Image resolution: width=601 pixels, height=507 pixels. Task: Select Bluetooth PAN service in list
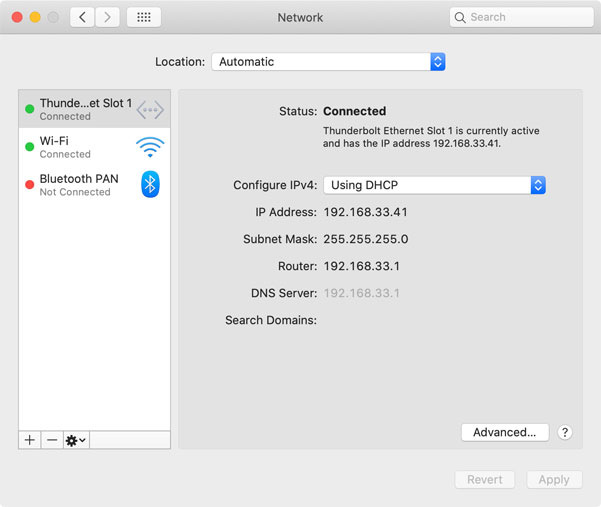click(80, 184)
